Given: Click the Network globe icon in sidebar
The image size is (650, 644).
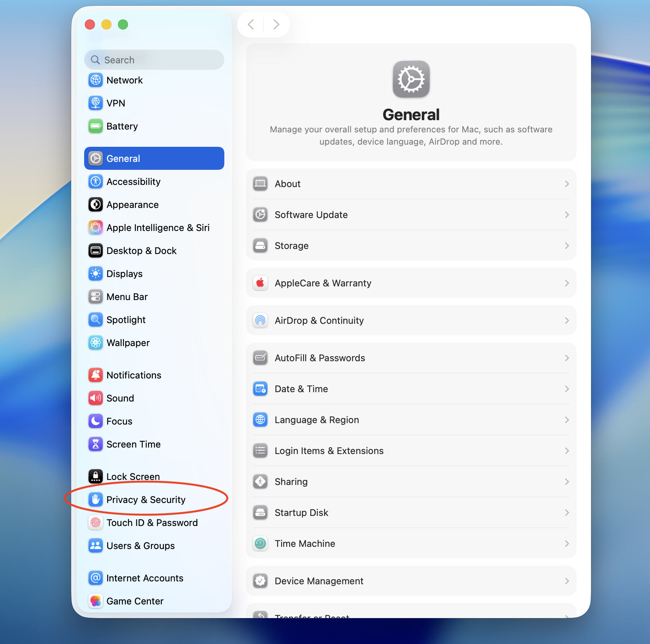Looking at the screenshot, I should tap(96, 80).
